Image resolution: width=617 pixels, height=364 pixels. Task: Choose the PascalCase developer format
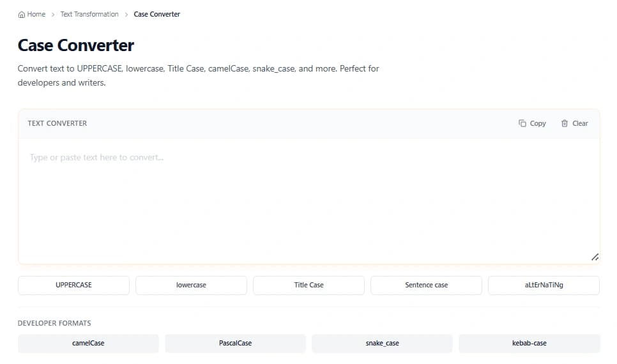(235, 343)
